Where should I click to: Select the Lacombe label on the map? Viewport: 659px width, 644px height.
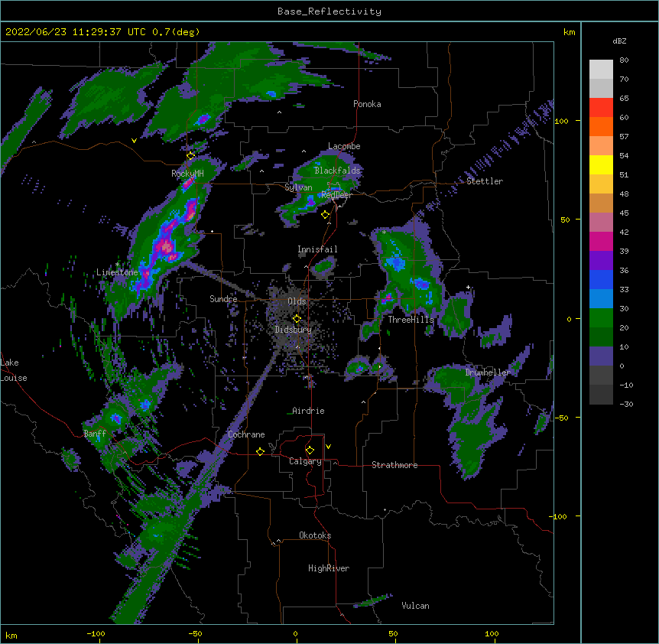[344, 146]
